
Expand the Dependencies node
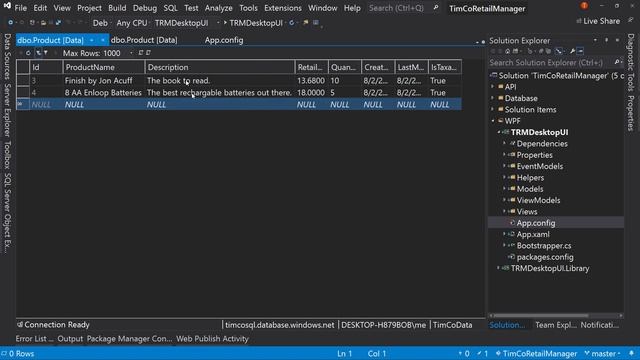[504, 143]
